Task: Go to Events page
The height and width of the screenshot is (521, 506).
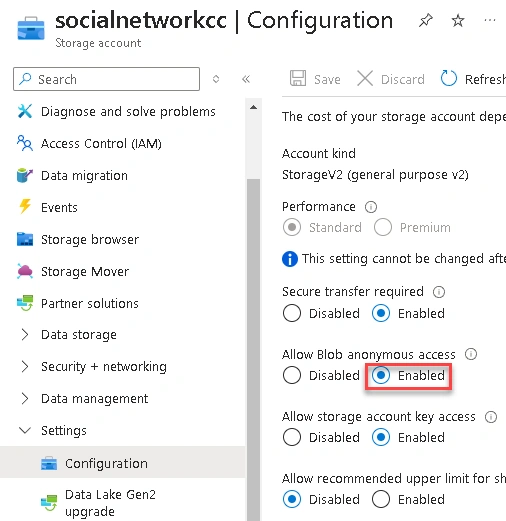Action: pyautogui.click(x=59, y=208)
